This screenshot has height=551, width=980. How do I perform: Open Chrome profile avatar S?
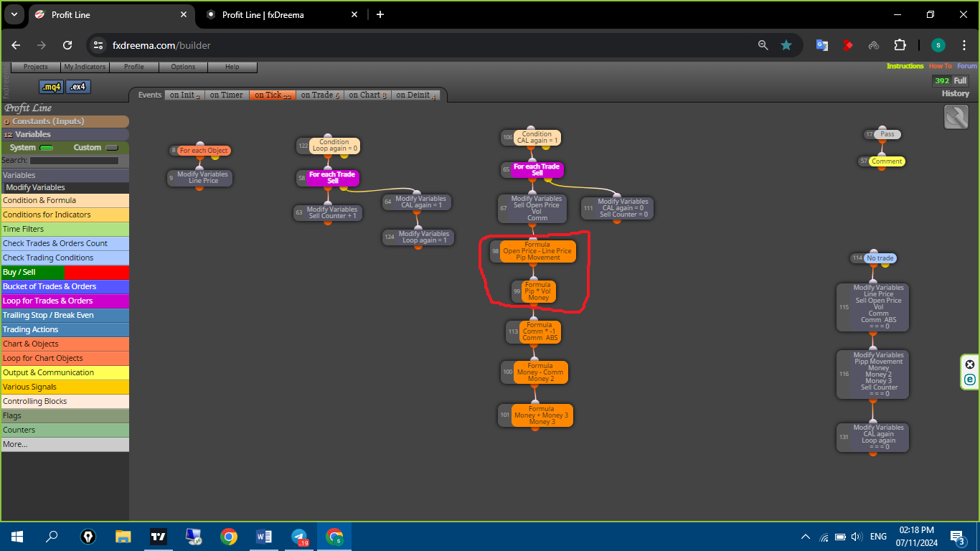click(938, 45)
